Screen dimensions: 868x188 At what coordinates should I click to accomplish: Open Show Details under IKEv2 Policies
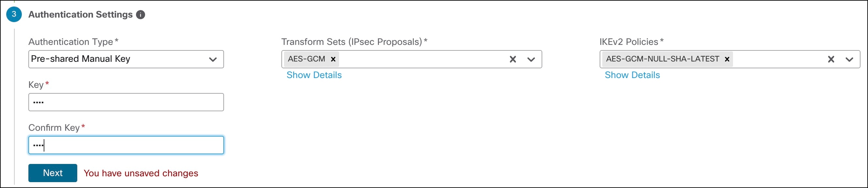(632, 75)
